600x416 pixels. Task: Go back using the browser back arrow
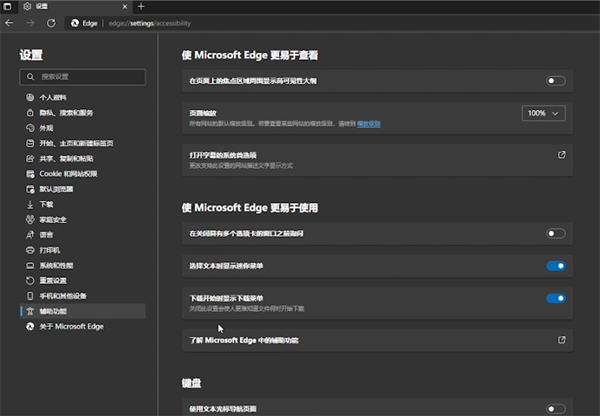9,23
